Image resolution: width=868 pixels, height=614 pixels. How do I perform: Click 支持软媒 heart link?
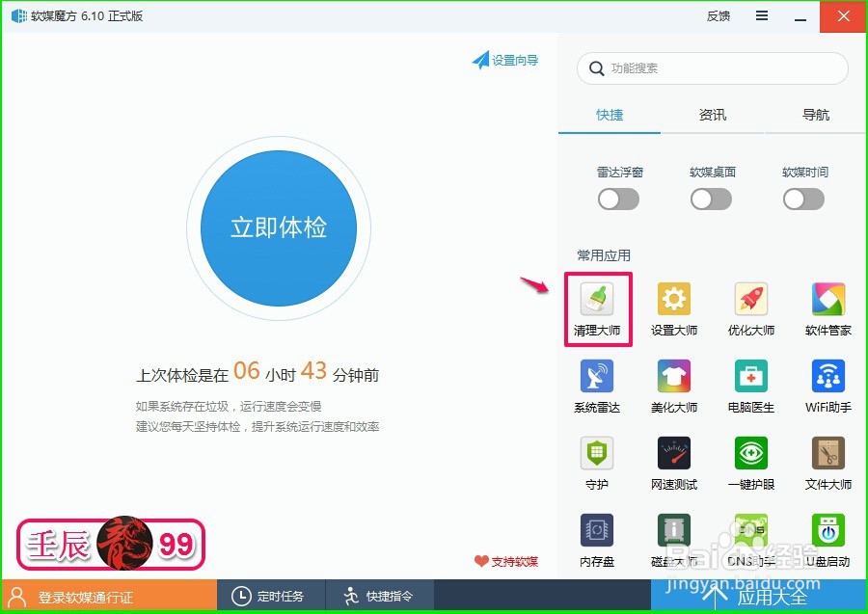(x=506, y=561)
